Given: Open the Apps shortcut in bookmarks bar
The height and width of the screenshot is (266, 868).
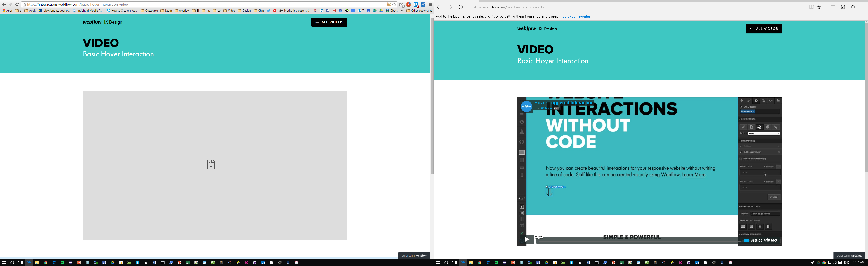Looking at the screenshot, I should [x=7, y=11].
